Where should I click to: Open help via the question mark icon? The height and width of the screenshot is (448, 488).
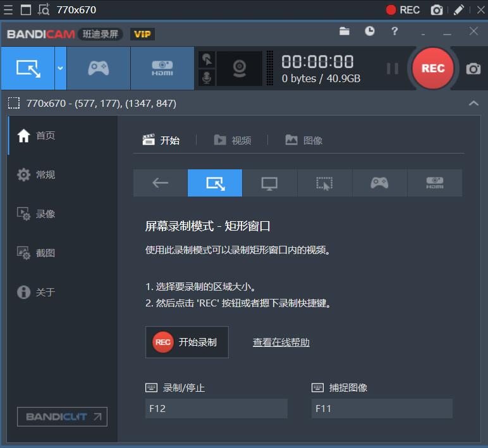coord(394,31)
